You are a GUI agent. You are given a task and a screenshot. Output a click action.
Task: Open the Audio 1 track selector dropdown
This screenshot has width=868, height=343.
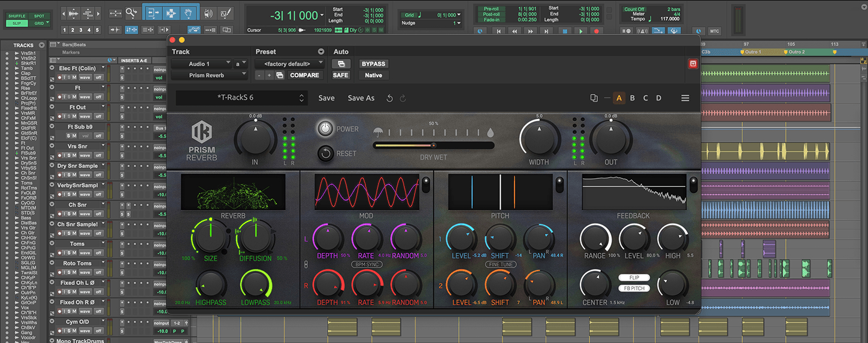click(202, 63)
